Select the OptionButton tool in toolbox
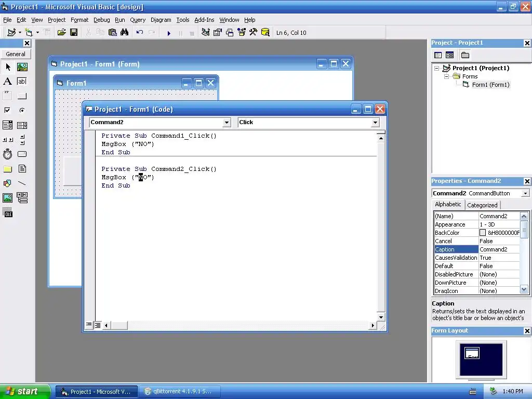The height and width of the screenshot is (399, 532). 22,110
